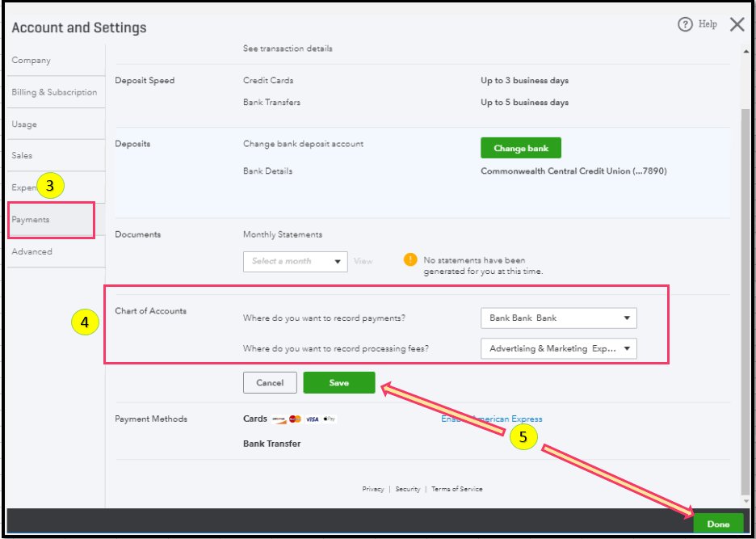Click the settings panel vertical scrollbar
This screenshot has width=756, height=539.
[x=745, y=283]
